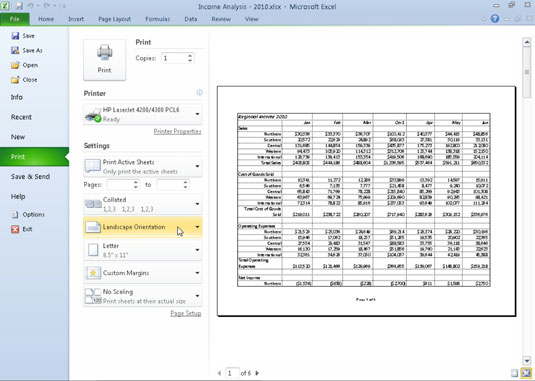Image resolution: width=535 pixels, height=381 pixels.
Task: Open the File tab
Action: click(15, 19)
